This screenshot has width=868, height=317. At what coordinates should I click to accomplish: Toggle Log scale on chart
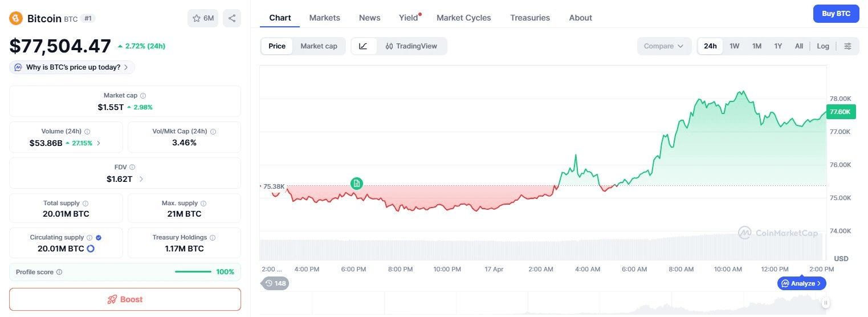(823, 46)
